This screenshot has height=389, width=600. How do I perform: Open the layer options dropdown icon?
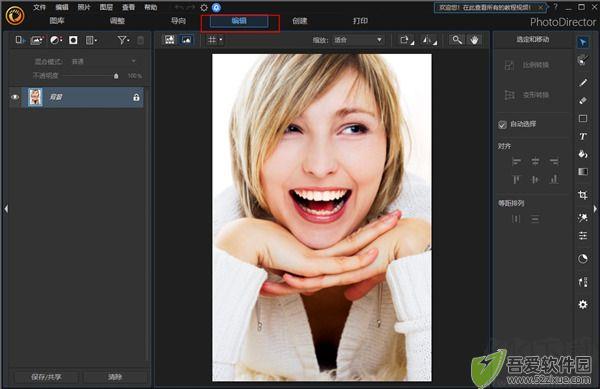tap(91, 40)
